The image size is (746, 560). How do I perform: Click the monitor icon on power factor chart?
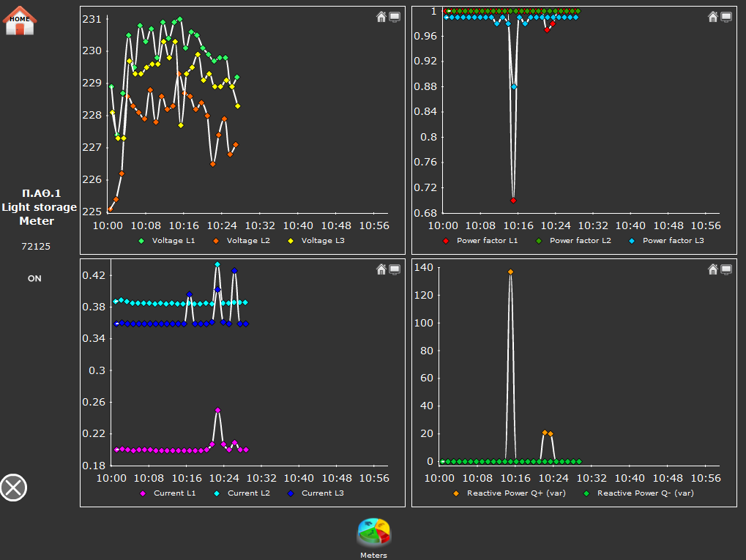click(x=726, y=17)
